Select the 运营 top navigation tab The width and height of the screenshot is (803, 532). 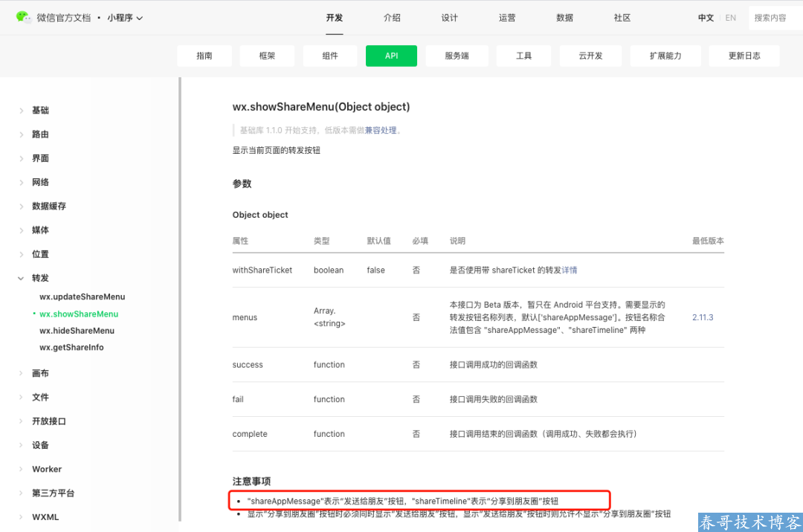[507, 18]
